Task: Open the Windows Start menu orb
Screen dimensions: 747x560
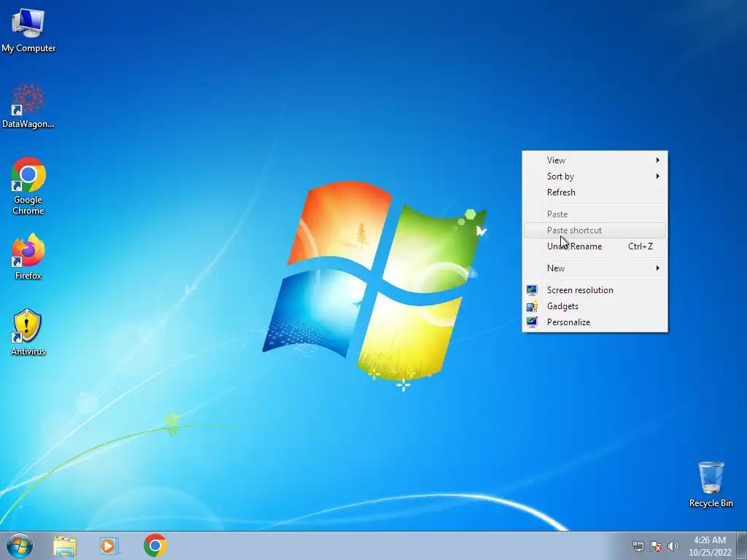Action: click(x=20, y=545)
